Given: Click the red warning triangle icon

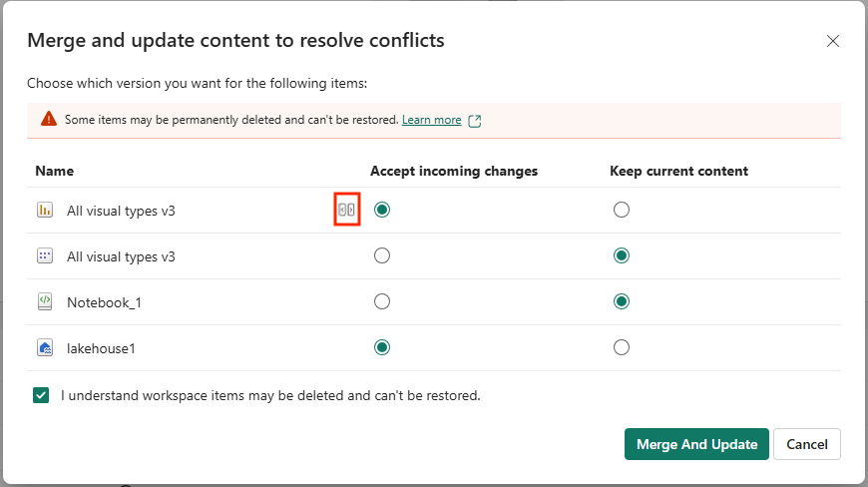Looking at the screenshot, I should pos(49,119).
